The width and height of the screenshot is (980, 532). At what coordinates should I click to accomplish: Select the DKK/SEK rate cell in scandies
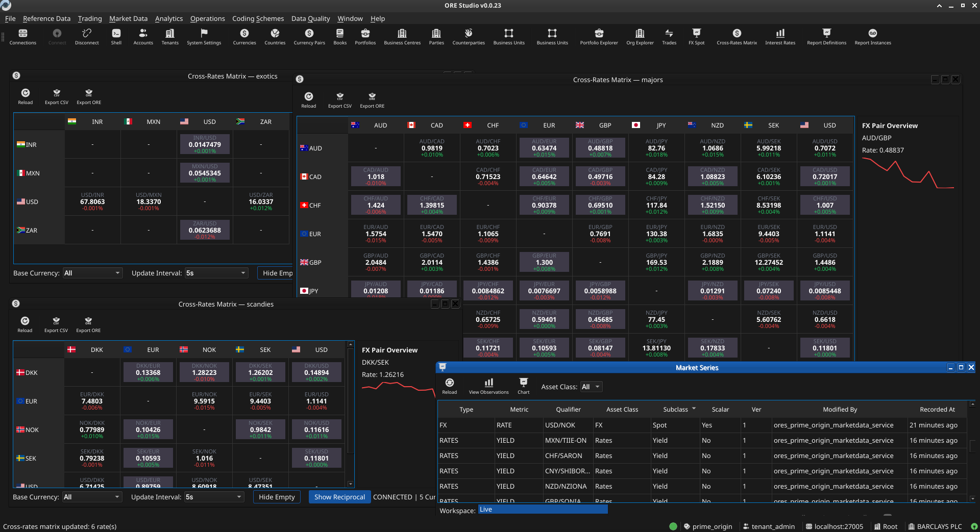point(260,372)
